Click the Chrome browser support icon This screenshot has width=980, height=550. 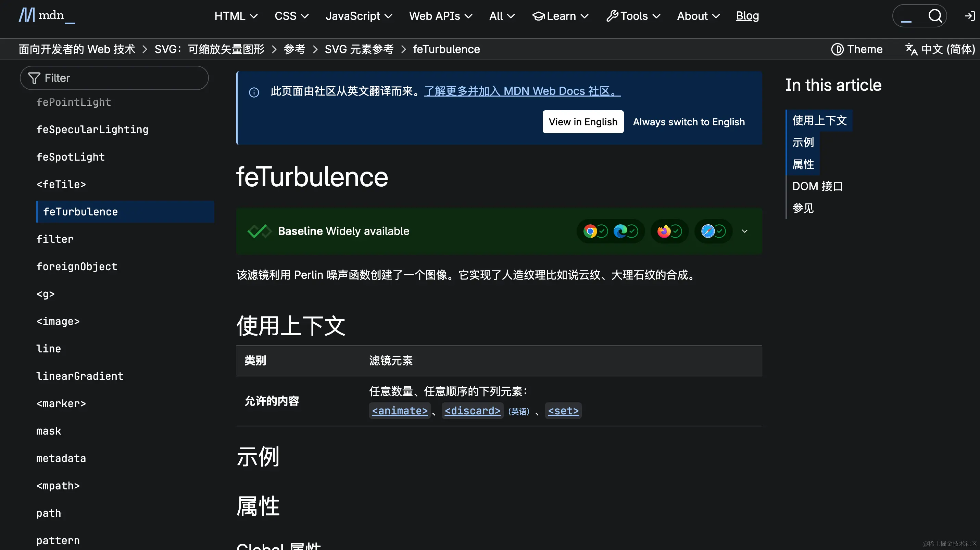pos(590,231)
